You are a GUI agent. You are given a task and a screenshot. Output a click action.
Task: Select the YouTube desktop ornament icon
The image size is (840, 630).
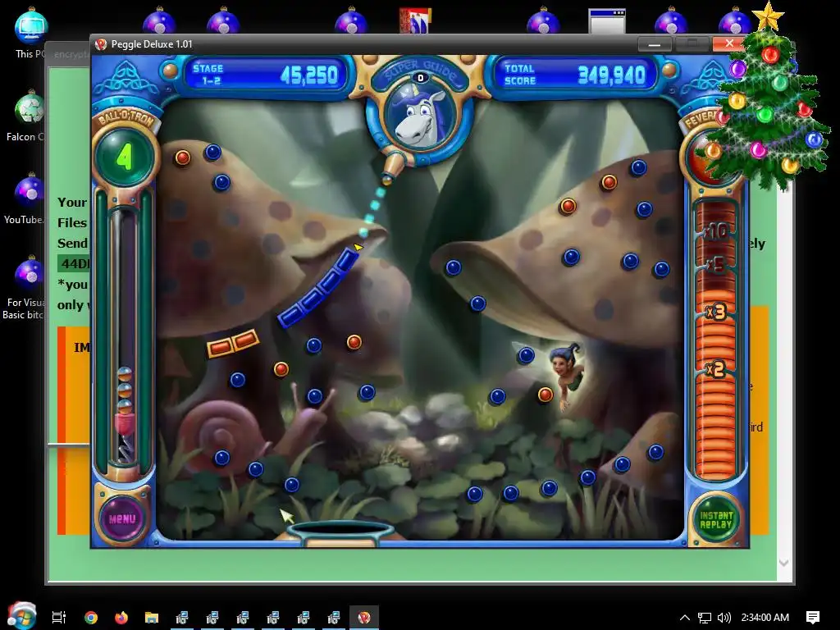29,199
